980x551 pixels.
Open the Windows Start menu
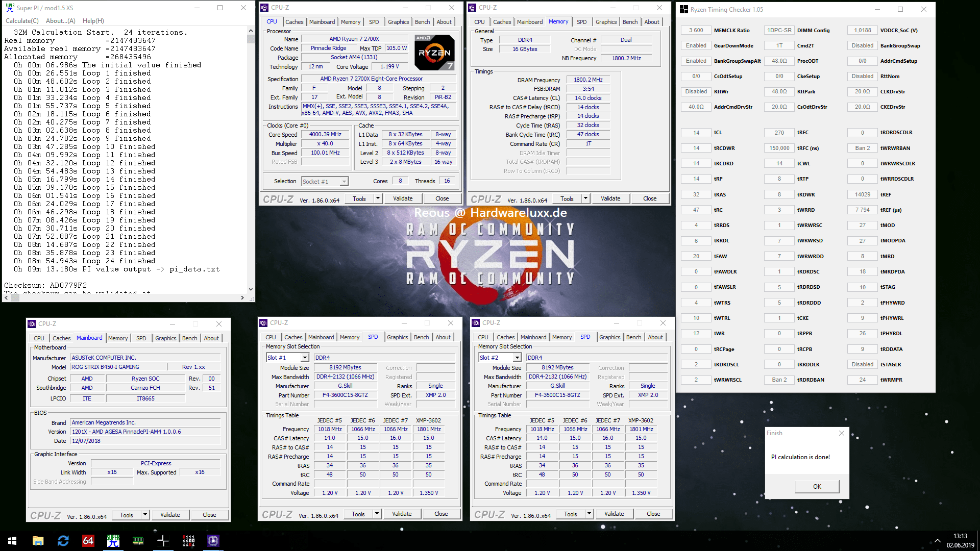pyautogui.click(x=12, y=541)
